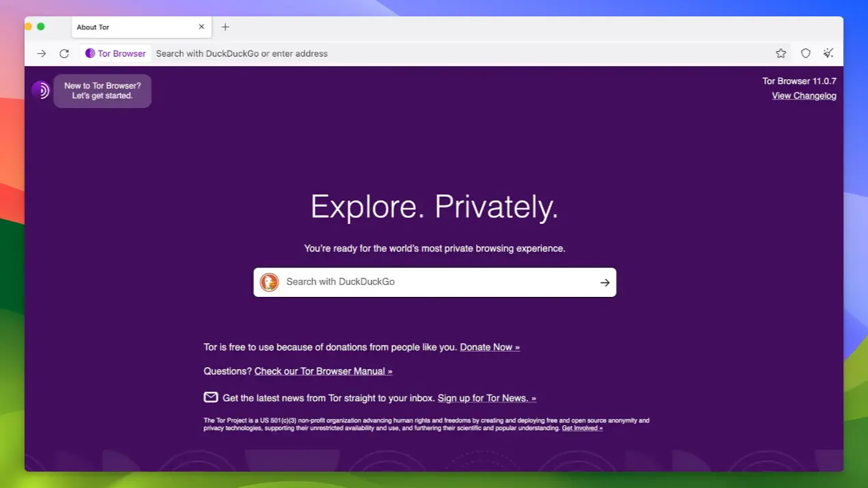Viewport: 868px width, 488px height.
Task: Click the New Identity broom icon
Action: 828,53
